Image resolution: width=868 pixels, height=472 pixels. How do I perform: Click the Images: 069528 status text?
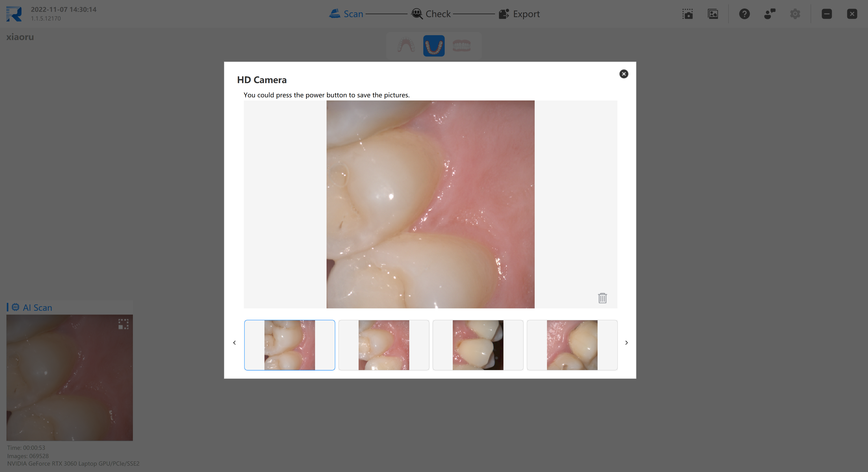(x=28, y=456)
